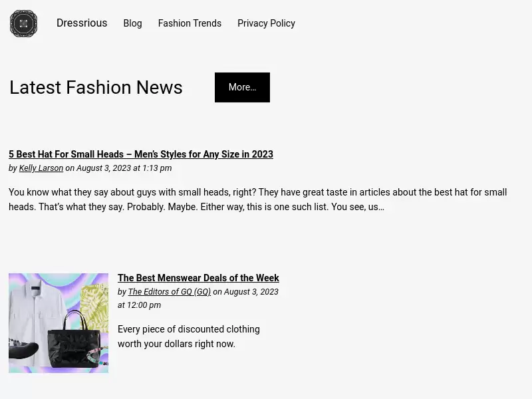Click the August 3, 2023 at 1:13 pm date
Screen dimensions: 532x399
point(124,168)
